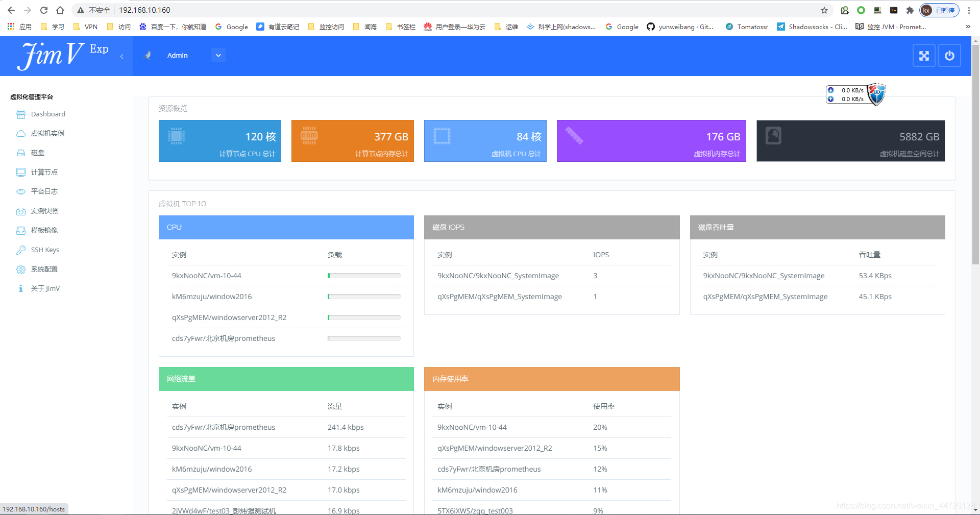Open the 监控 JVM Prometheus bookmark
The width and height of the screenshot is (980, 515).
tap(891, 27)
